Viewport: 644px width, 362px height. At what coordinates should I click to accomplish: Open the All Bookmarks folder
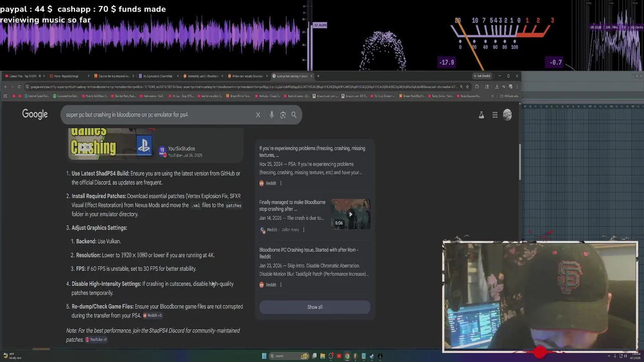pyautogui.click(x=509, y=96)
